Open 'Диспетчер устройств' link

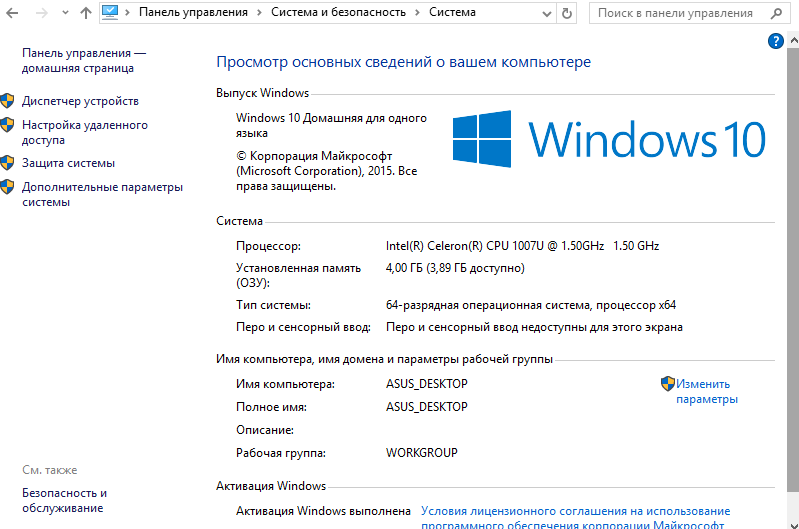coord(80,101)
